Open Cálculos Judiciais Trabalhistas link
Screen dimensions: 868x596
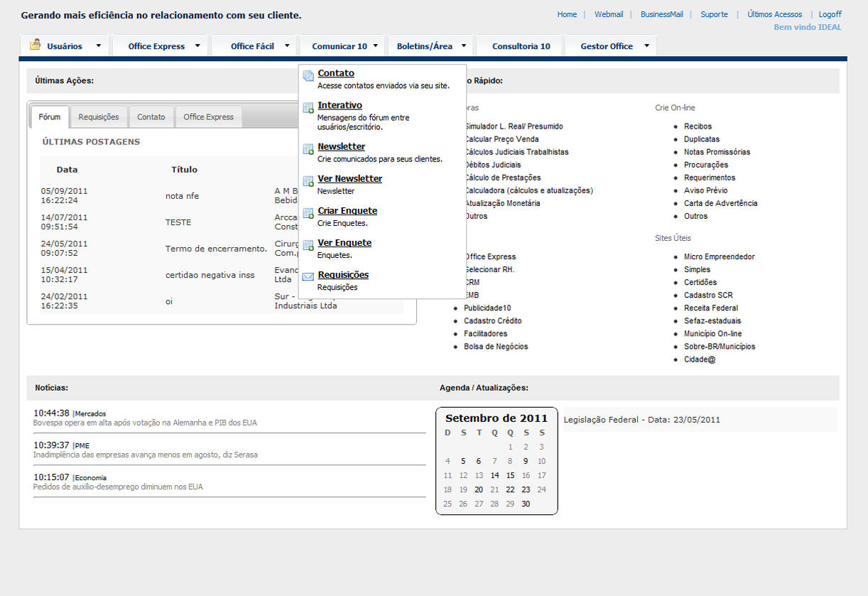[518, 152]
